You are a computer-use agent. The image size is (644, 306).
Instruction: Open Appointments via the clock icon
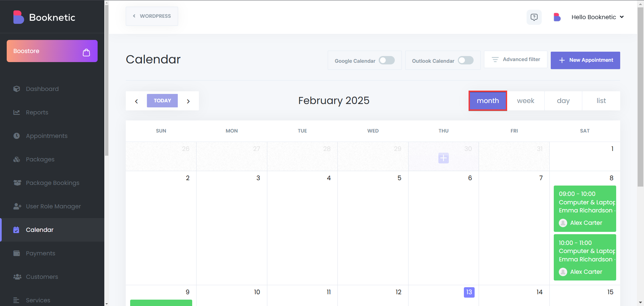pyautogui.click(x=17, y=136)
